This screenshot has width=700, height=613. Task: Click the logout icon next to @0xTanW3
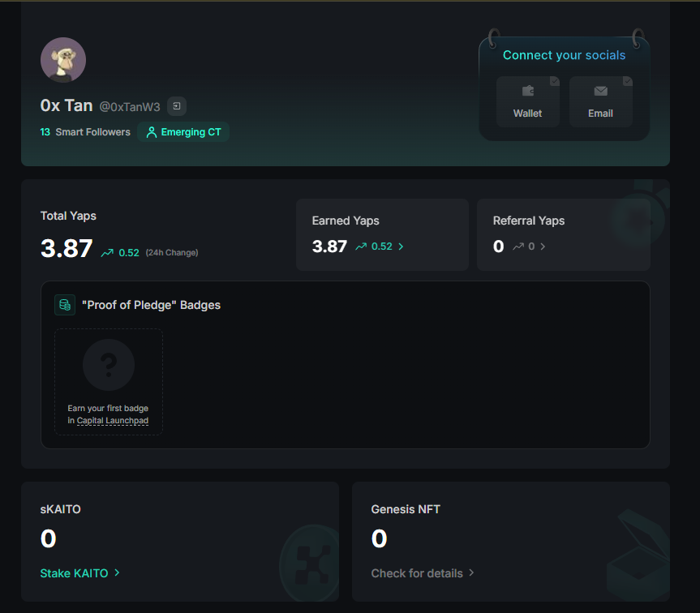pyautogui.click(x=177, y=106)
